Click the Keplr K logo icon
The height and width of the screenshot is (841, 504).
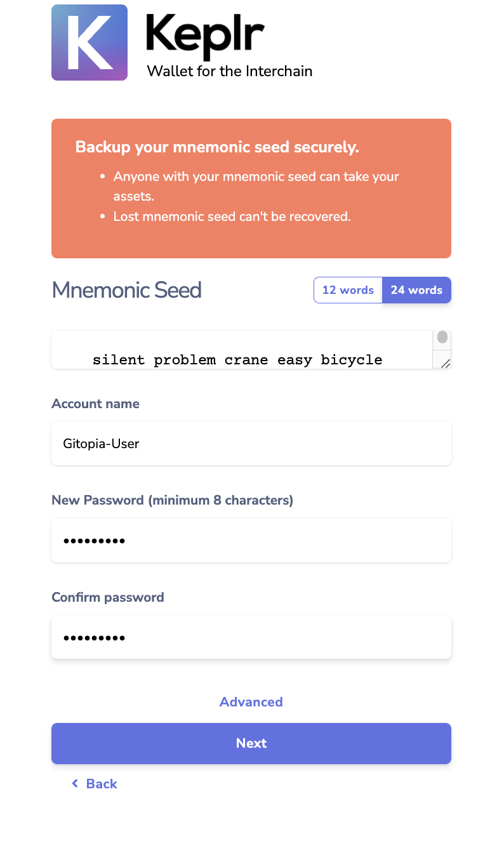[x=90, y=43]
